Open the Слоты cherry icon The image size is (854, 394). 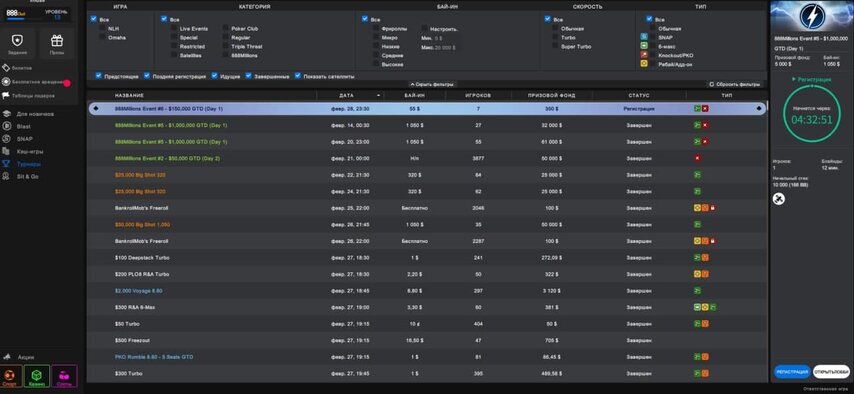pos(65,376)
